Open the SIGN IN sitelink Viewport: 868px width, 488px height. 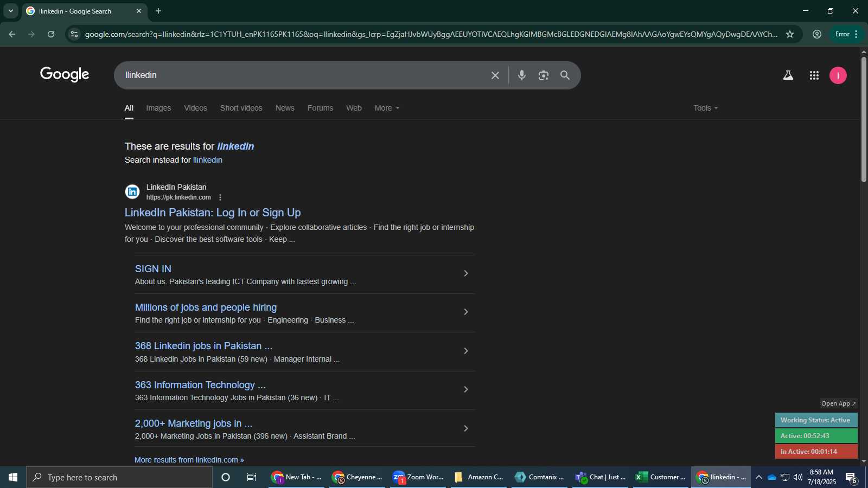point(153,269)
